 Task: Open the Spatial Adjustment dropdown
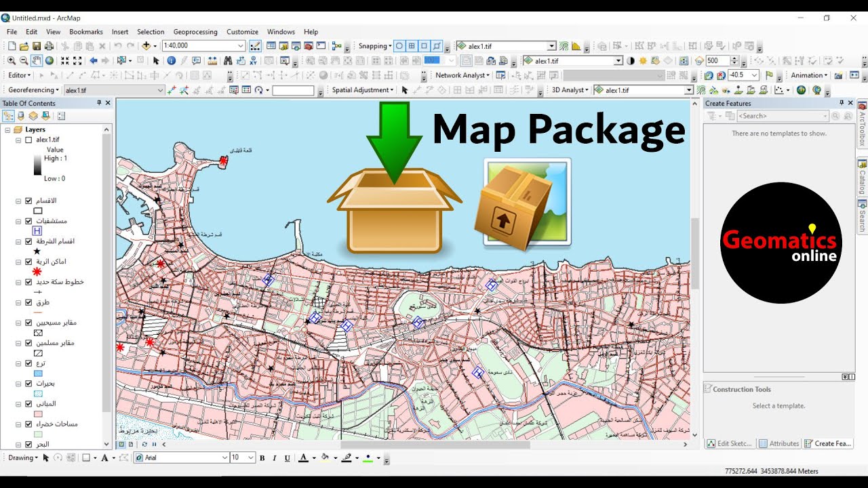(x=363, y=89)
